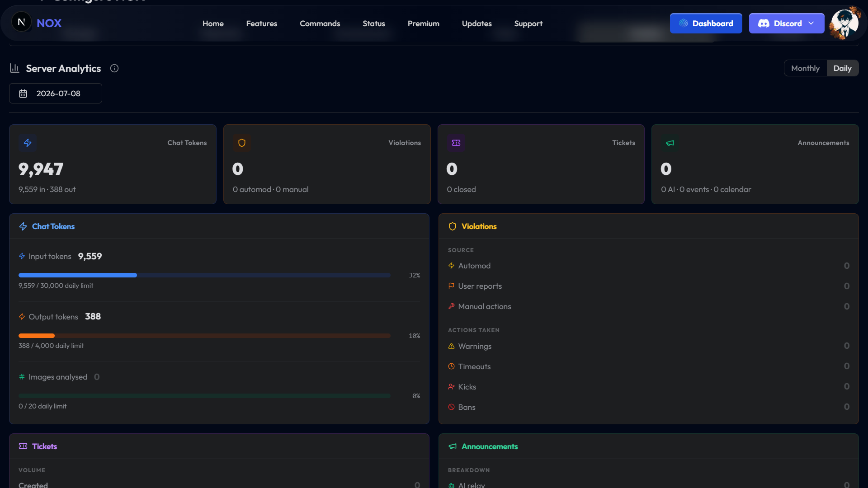Image resolution: width=868 pixels, height=488 pixels.
Task: Click the megaphone icon on the Announcements card
Action: (x=670, y=143)
